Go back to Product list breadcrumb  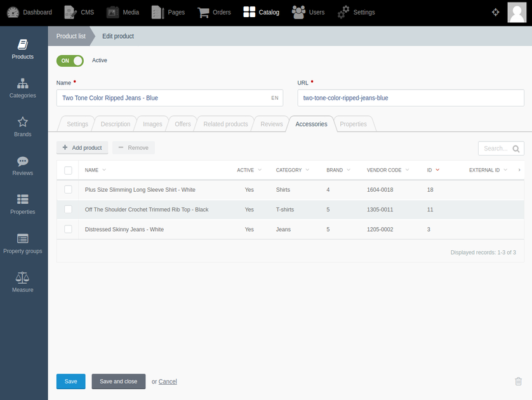tap(71, 36)
